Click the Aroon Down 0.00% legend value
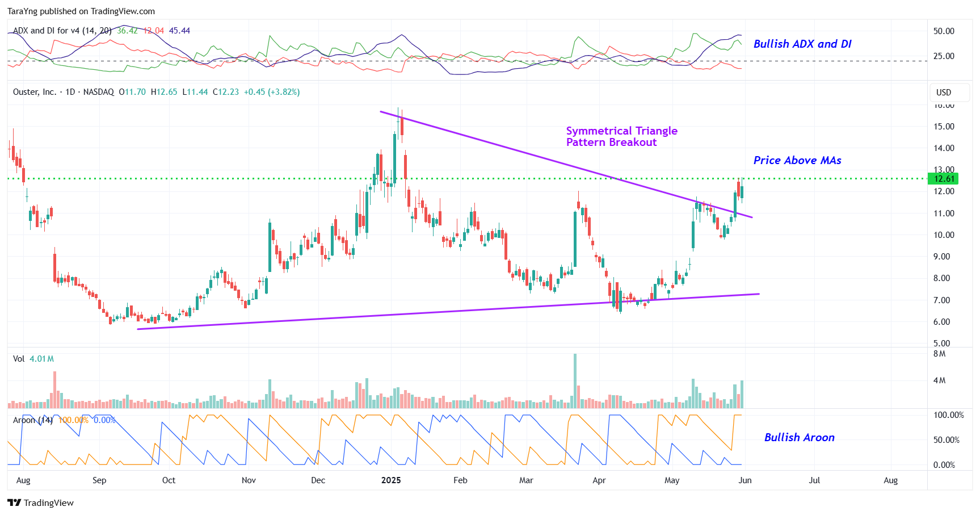The height and width of the screenshot is (515, 980). [104, 420]
